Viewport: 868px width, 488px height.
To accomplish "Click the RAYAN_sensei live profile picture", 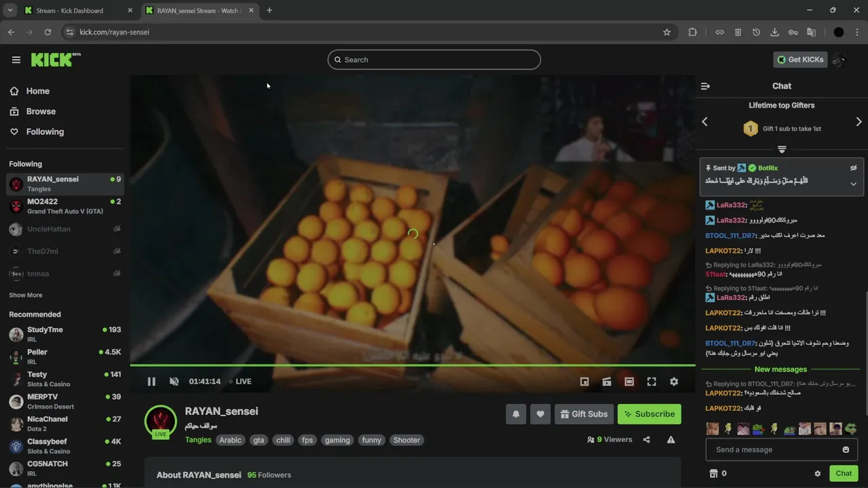I will coord(161,422).
